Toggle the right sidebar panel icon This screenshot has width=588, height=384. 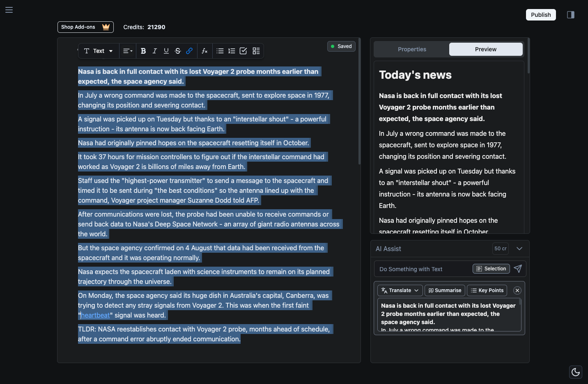click(x=571, y=15)
